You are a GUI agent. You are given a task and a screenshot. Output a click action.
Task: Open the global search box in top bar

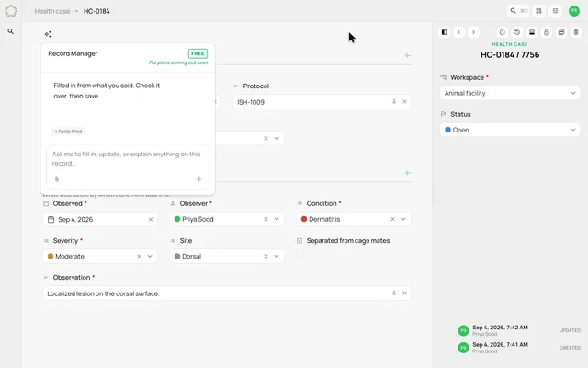518,11
